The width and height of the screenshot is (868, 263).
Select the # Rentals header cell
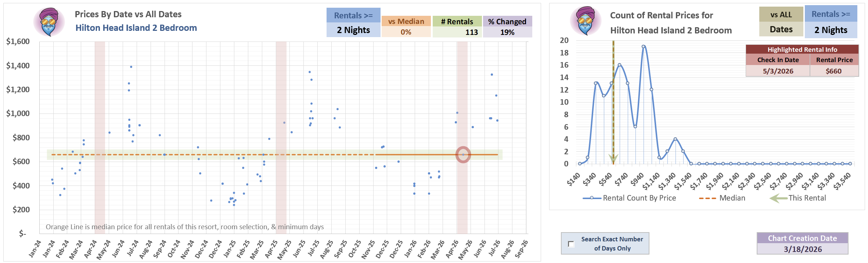click(457, 21)
